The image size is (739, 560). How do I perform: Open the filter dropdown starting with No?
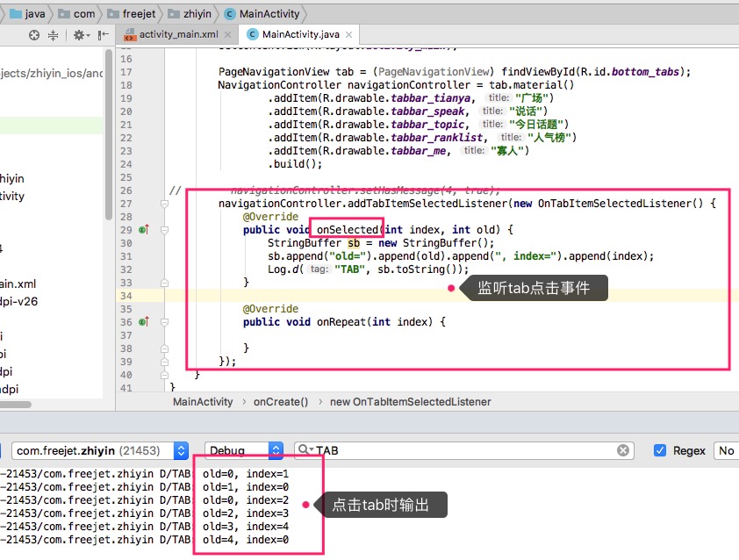click(727, 450)
